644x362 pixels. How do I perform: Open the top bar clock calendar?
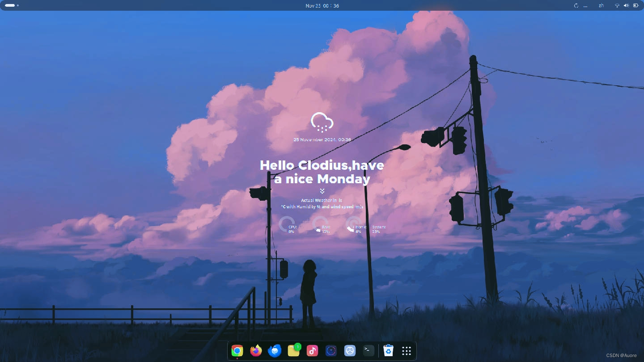pos(322,5)
